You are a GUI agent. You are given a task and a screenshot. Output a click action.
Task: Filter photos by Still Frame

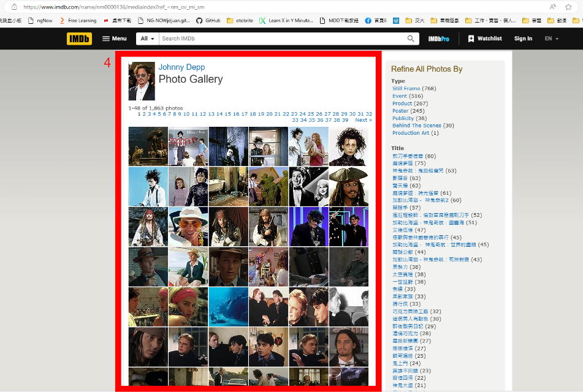click(x=406, y=88)
